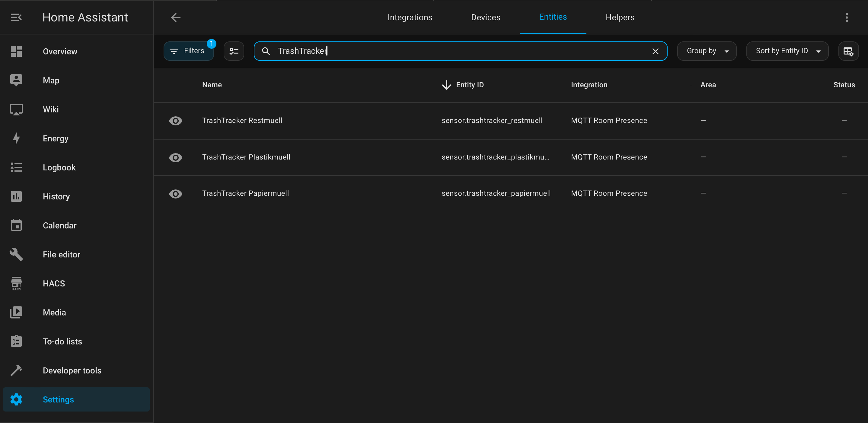Expand the Group by dropdown
The image size is (868, 423).
tap(707, 51)
